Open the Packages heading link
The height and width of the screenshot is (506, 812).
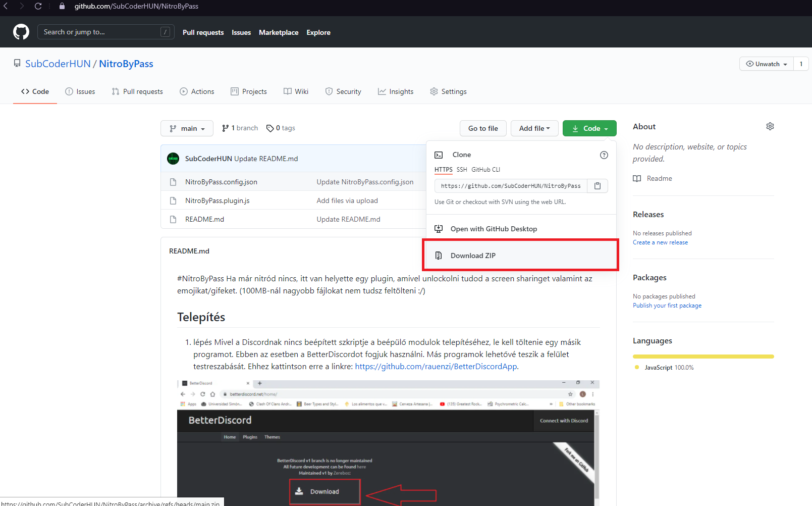pos(649,278)
